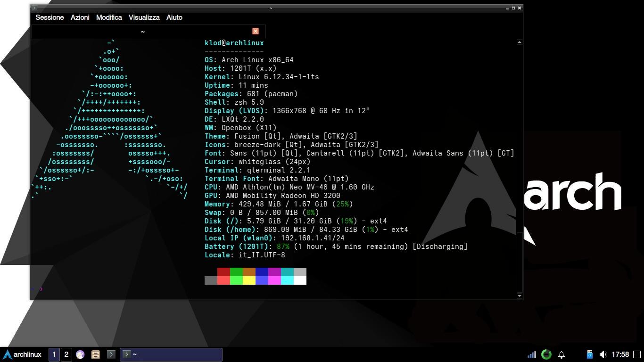Click the Locale line it_IT.UTF-8
This screenshot has height=362, width=644.
[x=245, y=255]
